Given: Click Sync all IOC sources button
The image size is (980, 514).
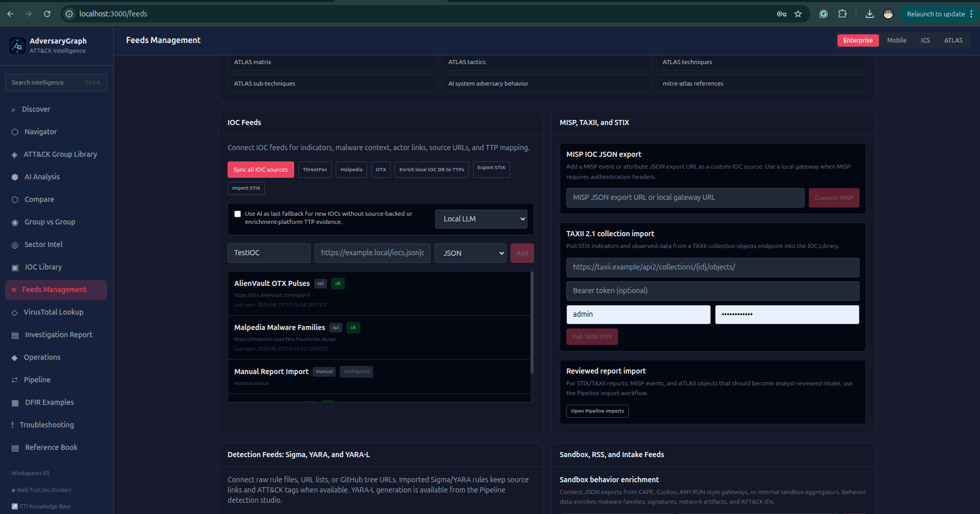Looking at the screenshot, I should click(x=261, y=170).
